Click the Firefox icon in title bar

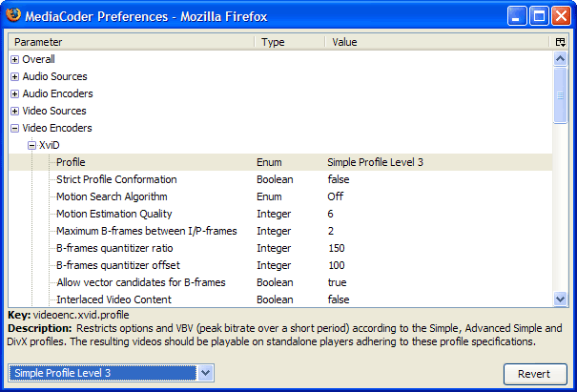13,15
